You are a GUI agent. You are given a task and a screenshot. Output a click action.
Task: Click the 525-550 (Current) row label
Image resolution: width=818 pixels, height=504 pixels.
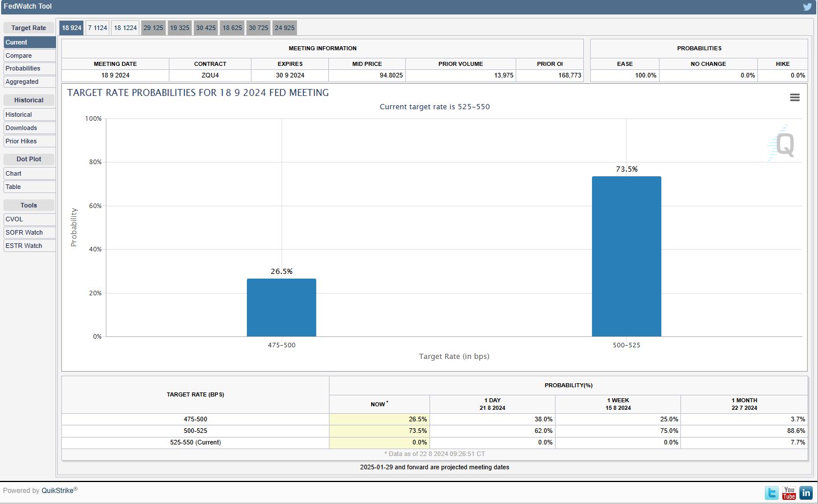click(x=195, y=442)
